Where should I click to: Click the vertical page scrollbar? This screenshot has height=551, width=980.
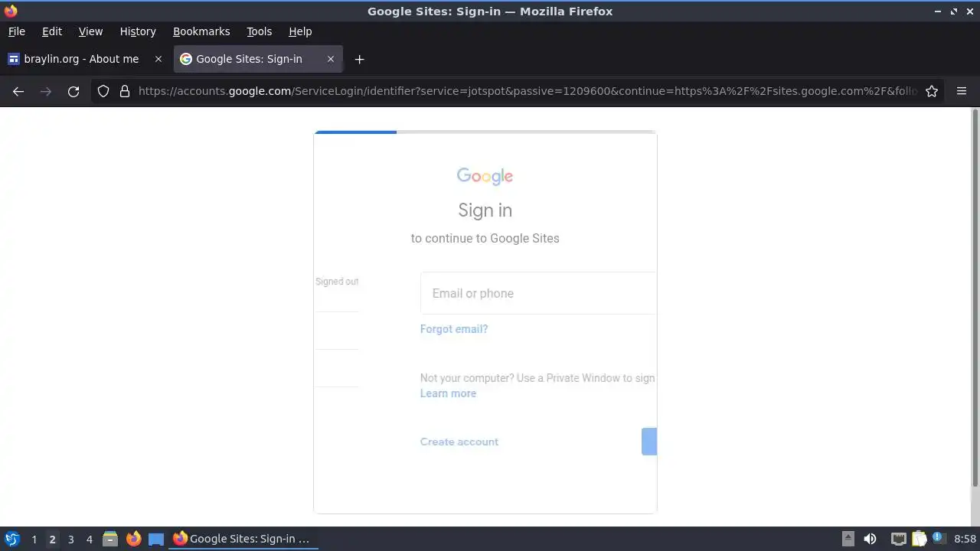(x=975, y=298)
